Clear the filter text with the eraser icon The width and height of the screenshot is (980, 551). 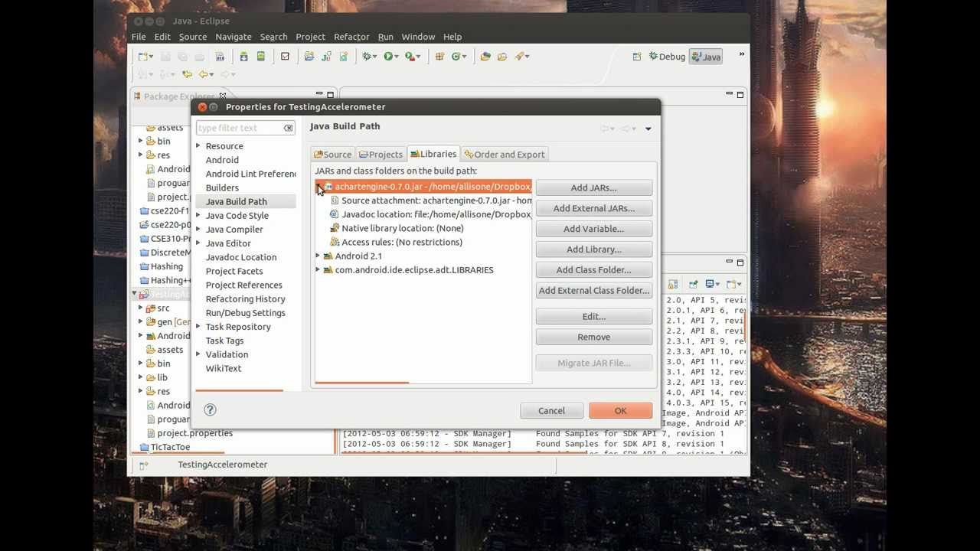[288, 128]
